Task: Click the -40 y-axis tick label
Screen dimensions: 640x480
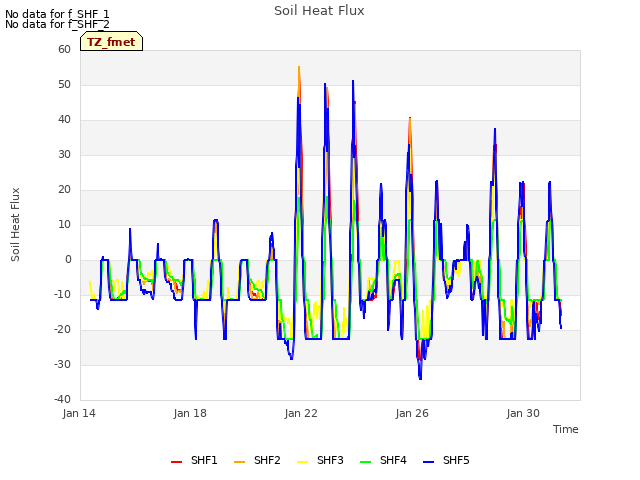Action: point(62,399)
